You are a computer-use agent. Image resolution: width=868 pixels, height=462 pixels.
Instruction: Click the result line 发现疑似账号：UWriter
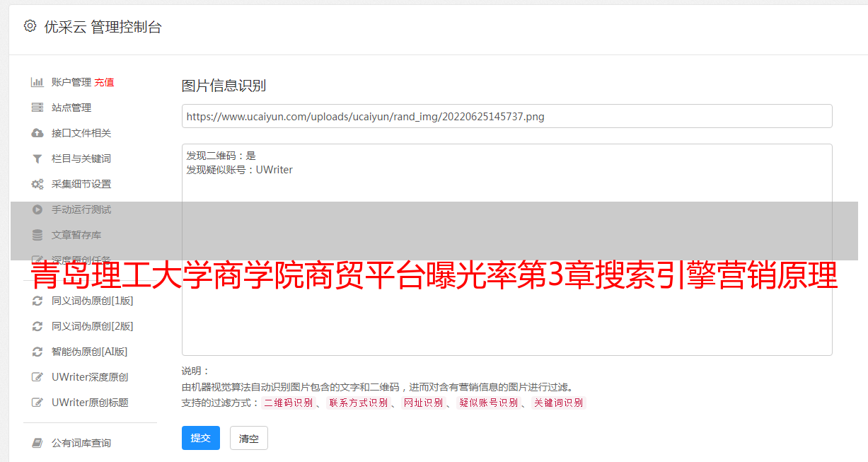coord(239,170)
